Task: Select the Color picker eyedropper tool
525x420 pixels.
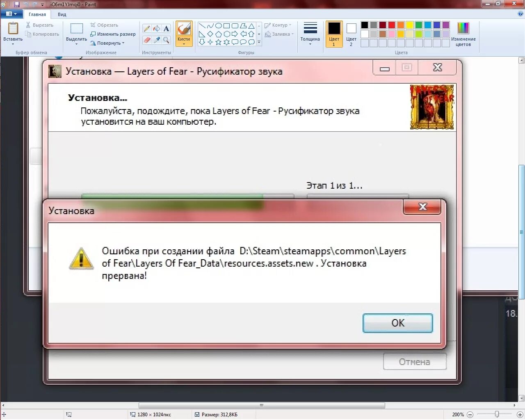Action: tap(157, 40)
